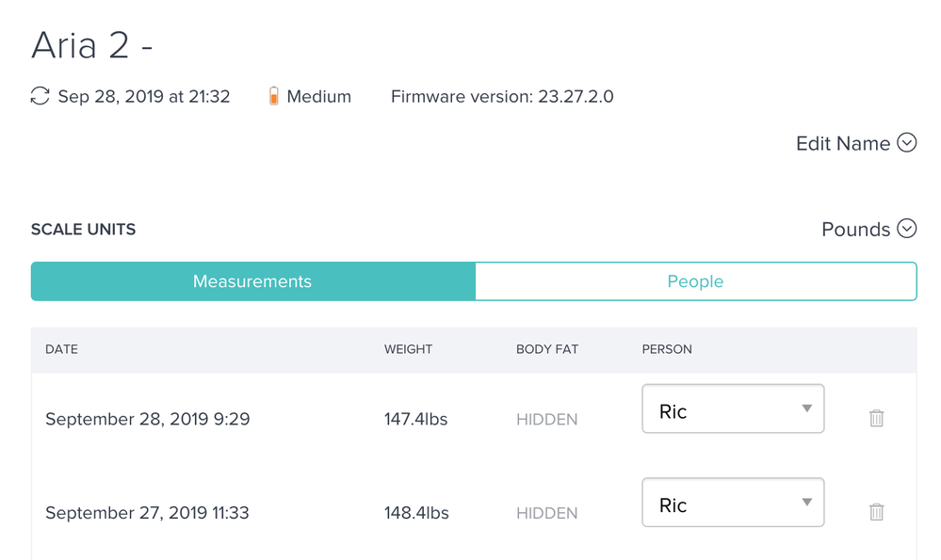Screen dimensions: 941x560
Task: Click the sync refresh icon
Action: point(40,96)
